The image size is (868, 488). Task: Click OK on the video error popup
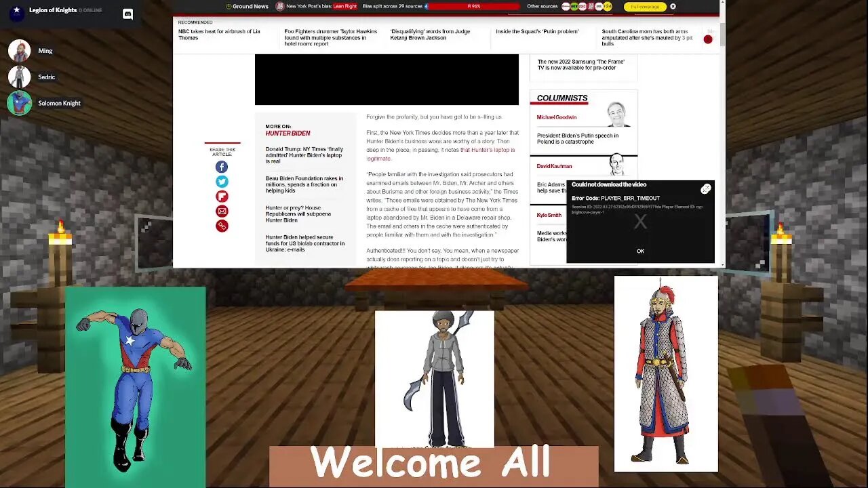640,251
